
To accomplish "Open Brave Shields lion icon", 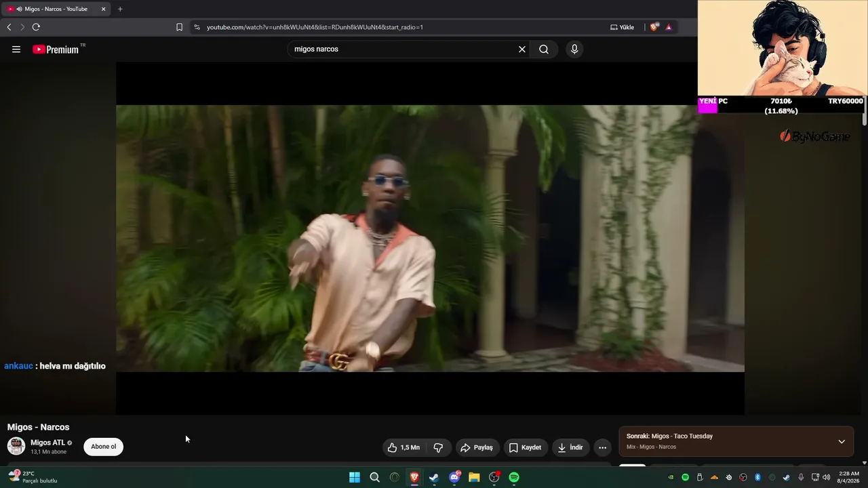I will [x=654, y=27].
